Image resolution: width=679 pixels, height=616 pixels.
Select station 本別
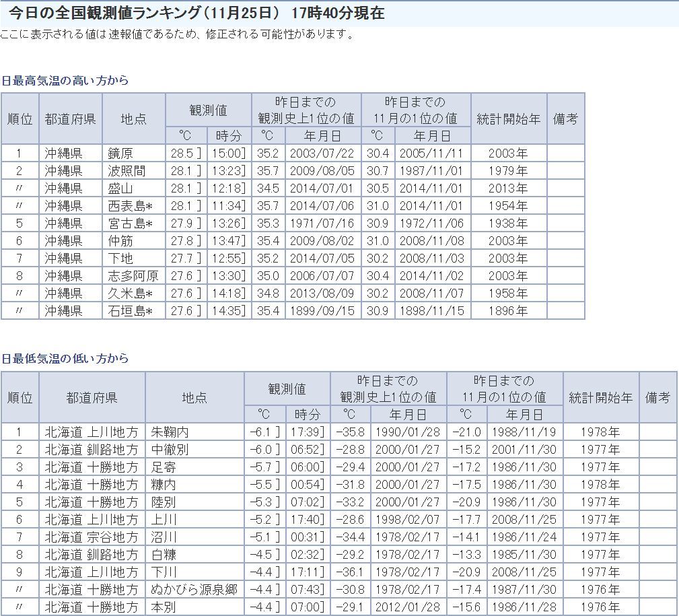pyautogui.click(x=164, y=607)
